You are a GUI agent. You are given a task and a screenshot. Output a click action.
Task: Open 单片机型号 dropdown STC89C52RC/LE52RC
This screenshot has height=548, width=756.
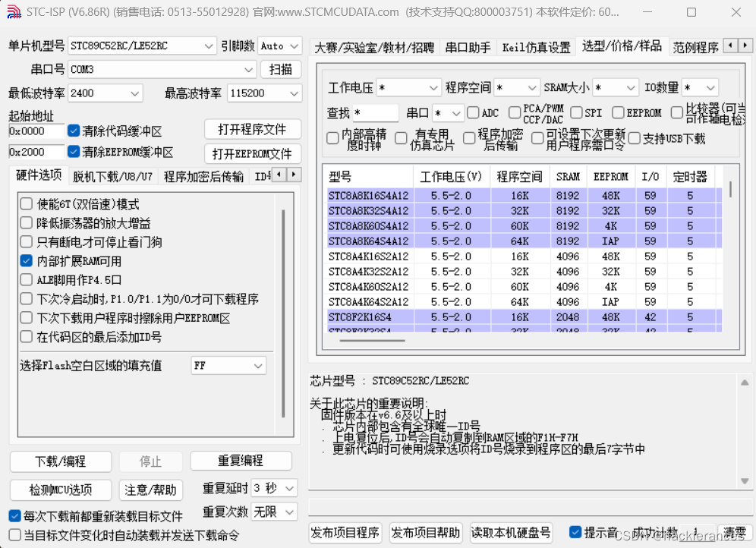coord(142,46)
